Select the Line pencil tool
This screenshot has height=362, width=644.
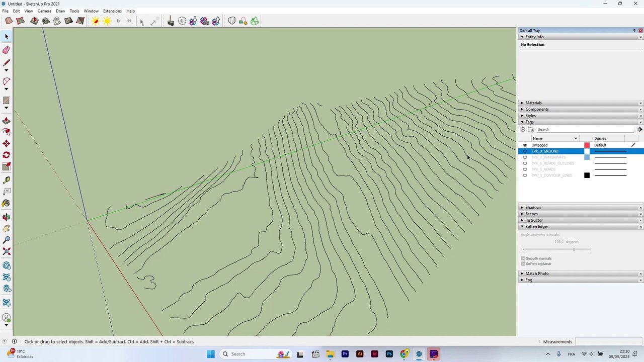coord(7,63)
